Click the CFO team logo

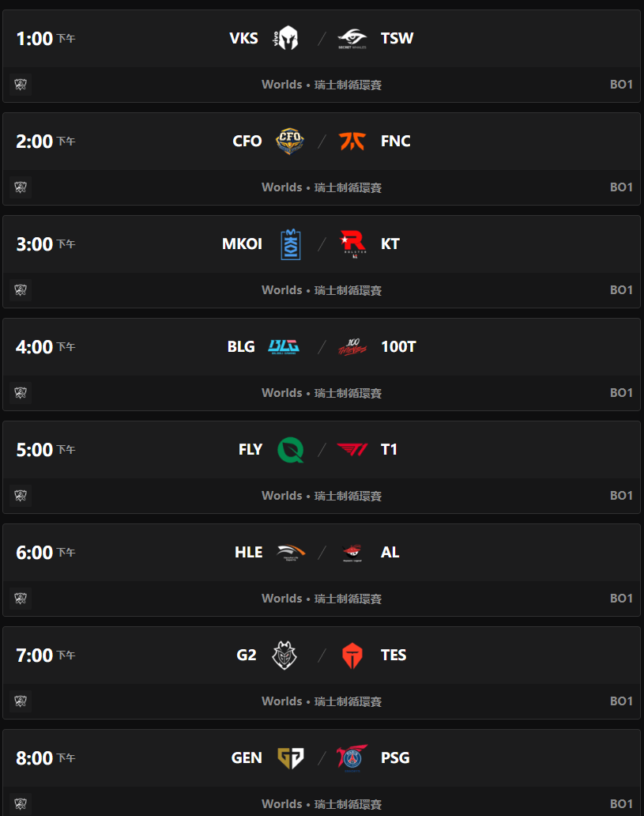click(x=289, y=142)
